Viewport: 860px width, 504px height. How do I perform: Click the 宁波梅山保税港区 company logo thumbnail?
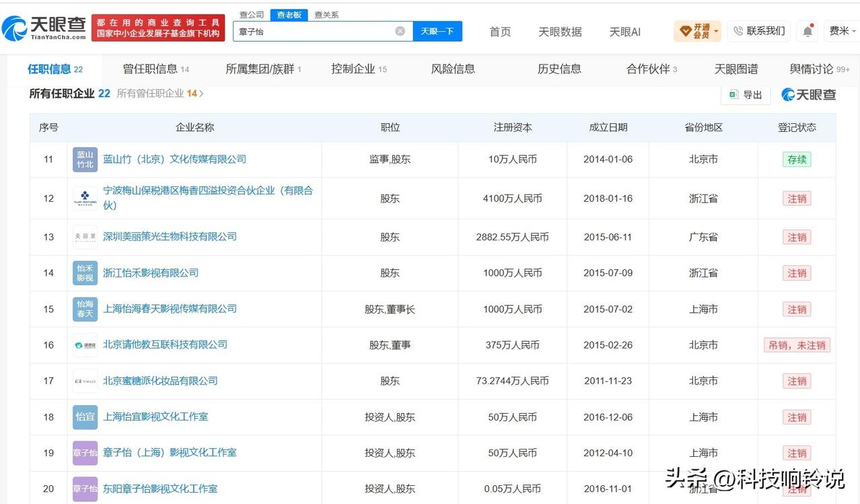tap(85, 199)
